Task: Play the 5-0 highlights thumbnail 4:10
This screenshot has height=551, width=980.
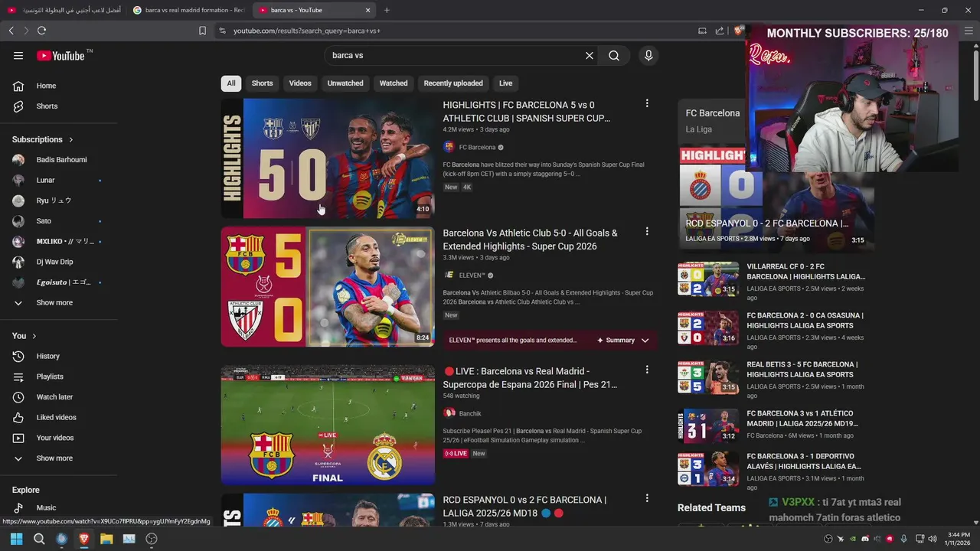Action: 328,158
